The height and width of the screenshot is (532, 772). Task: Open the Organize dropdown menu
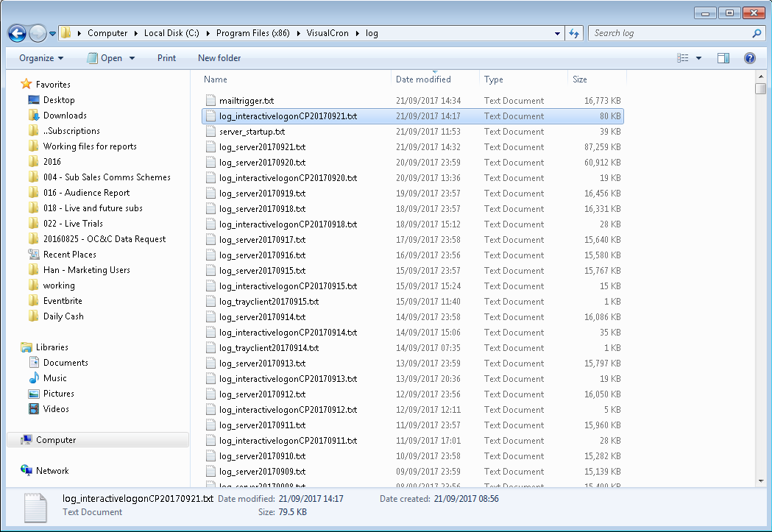[41, 58]
